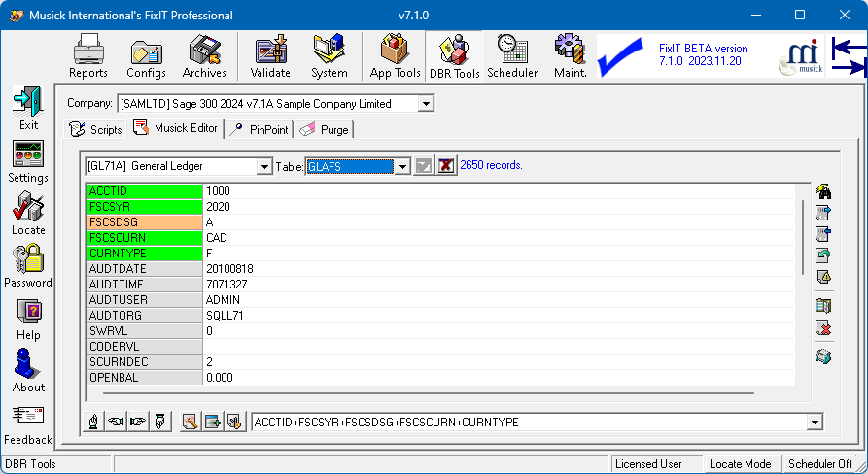The height and width of the screenshot is (474, 868).
Task: Click the red X button next to Table
Action: coord(446,165)
